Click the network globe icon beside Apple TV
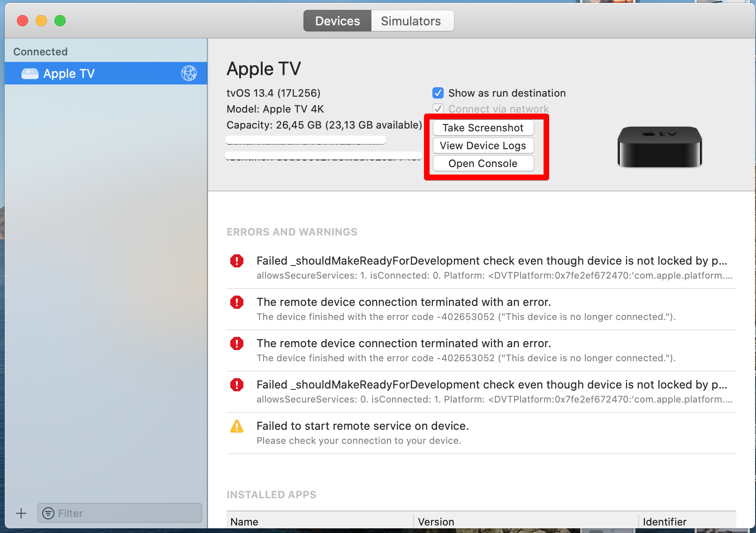Screen dimensions: 756x533 [x=189, y=73]
